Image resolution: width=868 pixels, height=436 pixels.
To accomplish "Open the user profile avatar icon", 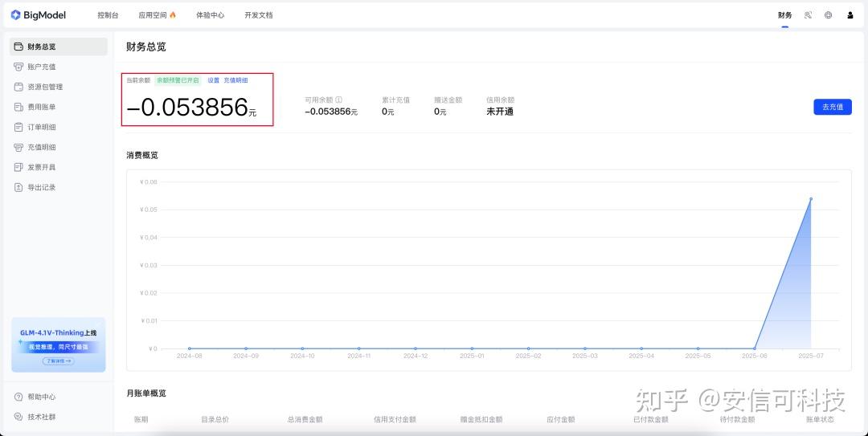I will [x=850, y=15].
